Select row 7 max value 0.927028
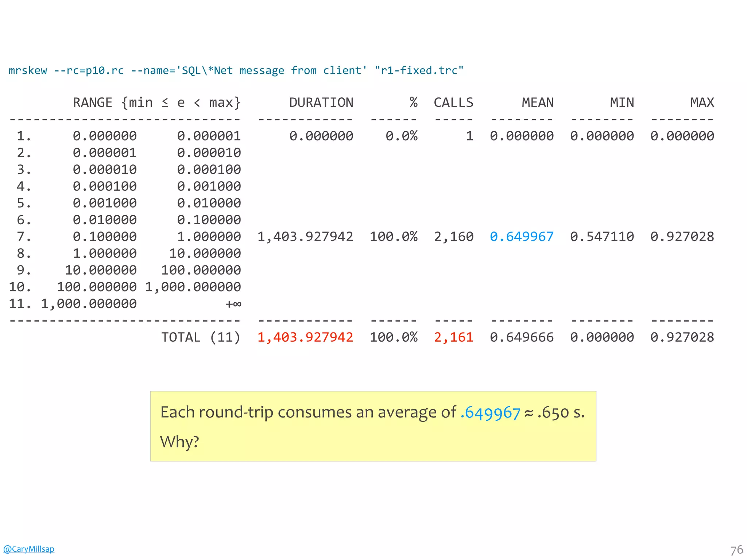The image size is (747, 560). [682, 237]
